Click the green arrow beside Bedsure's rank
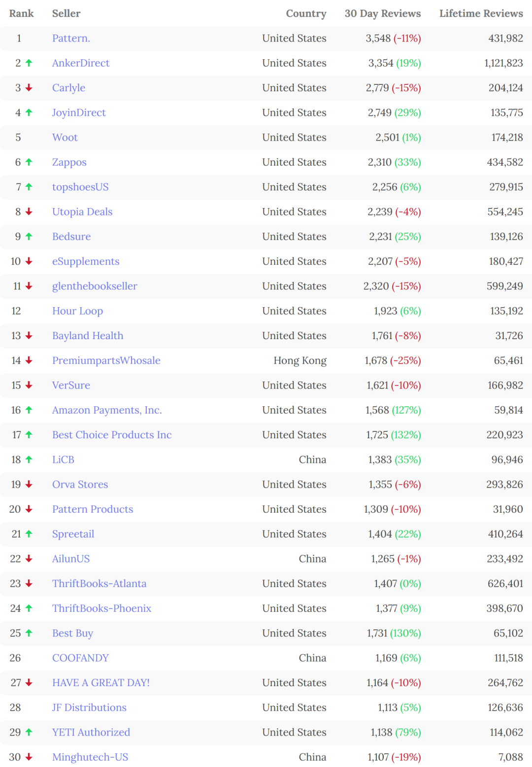The height and width of the screenshot is (767, 532). [x=29, y=237]
